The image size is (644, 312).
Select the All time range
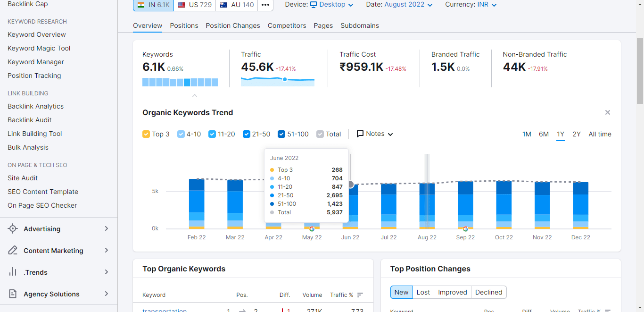[600, 134]
